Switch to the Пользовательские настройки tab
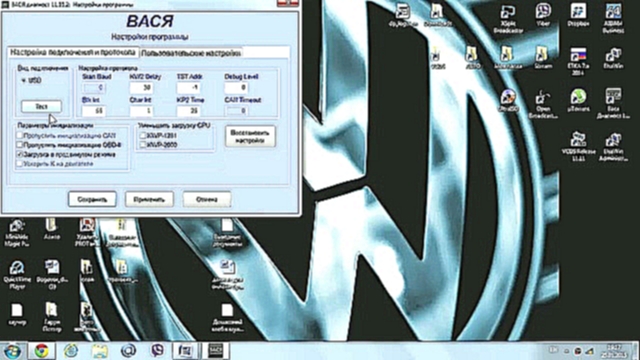Screen dimensions: 640x360 pos(191,53)
